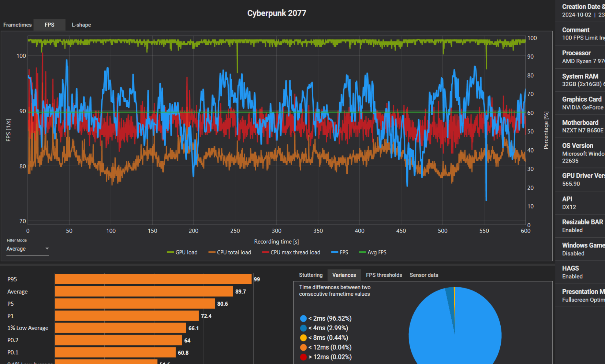Toggle the FPS series legend entry
605x364 pixels.
tap(340, 252)
